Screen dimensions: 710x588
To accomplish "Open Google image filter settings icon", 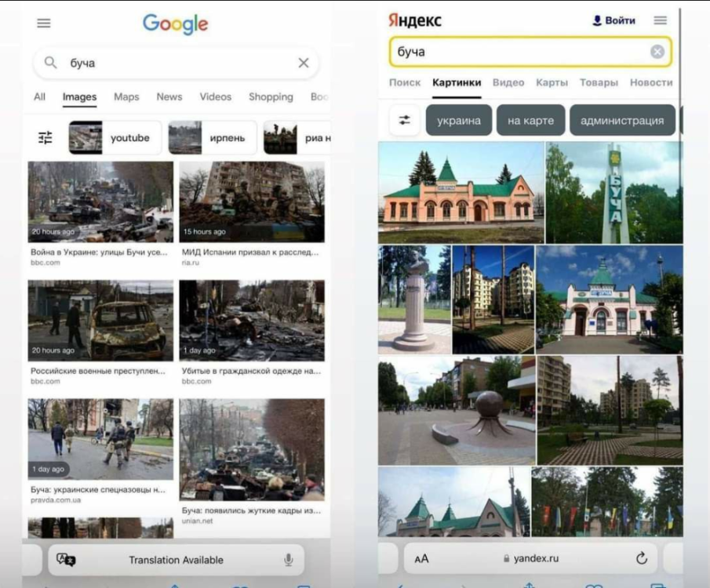I will 46,137.
